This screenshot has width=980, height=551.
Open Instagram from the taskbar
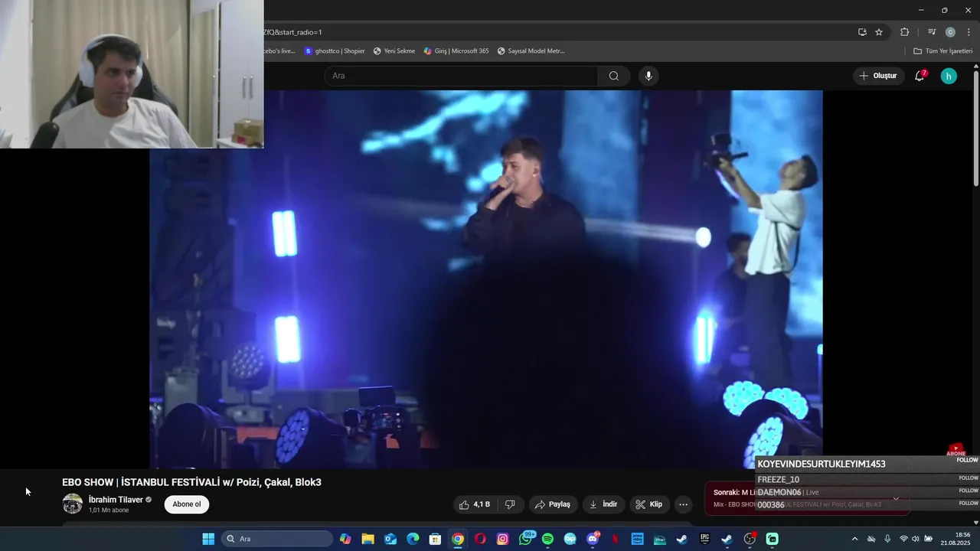[x=502, y=539]
